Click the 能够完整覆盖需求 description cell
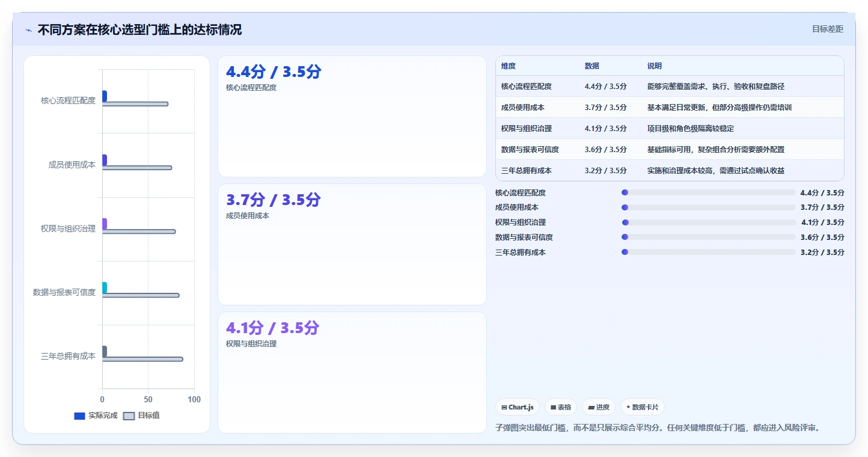Screen dimensions: 868x457 [x=716, y=87]
